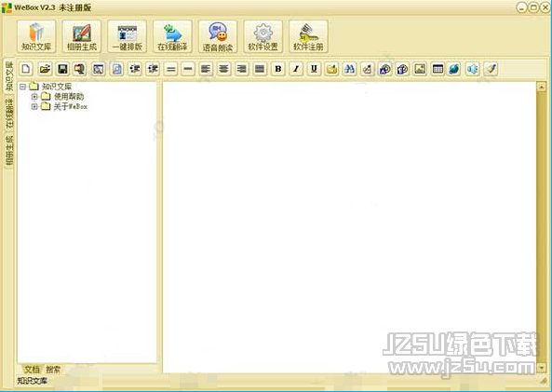
Task: Select the 搜索 bottom tab
Action: tap(53, 370)
